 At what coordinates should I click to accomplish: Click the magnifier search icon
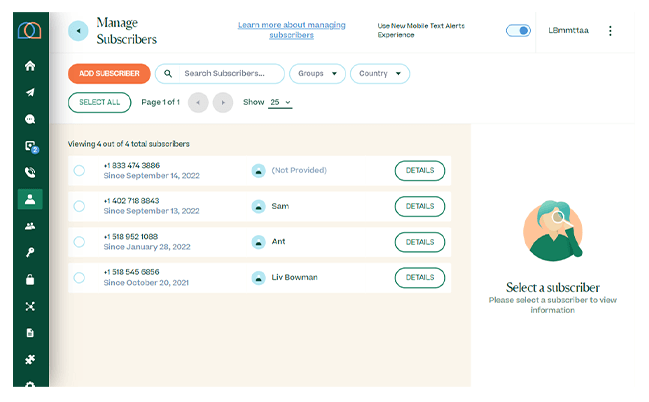pos(168,74)
